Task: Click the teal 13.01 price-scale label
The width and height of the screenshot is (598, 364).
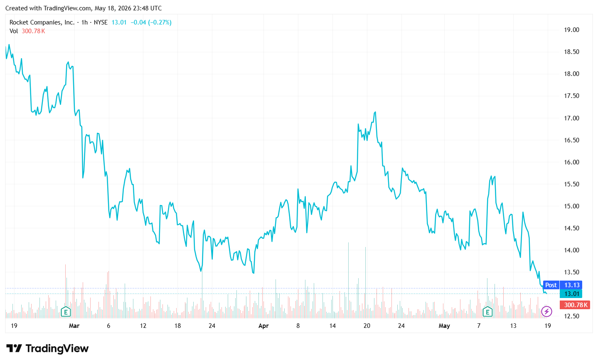Action: tap(571, 294)
